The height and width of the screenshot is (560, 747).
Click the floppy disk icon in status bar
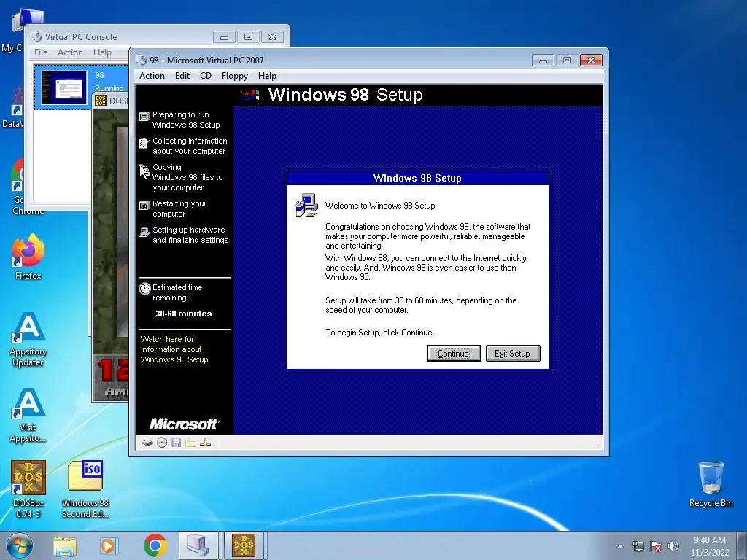(177, 443)
